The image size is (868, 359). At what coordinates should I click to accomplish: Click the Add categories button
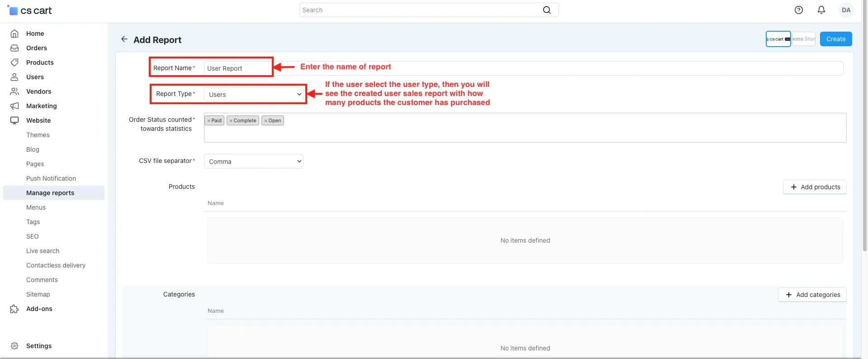812,295
